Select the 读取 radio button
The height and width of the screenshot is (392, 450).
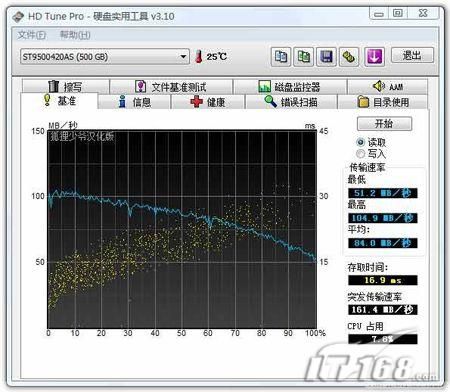[360, 142]
